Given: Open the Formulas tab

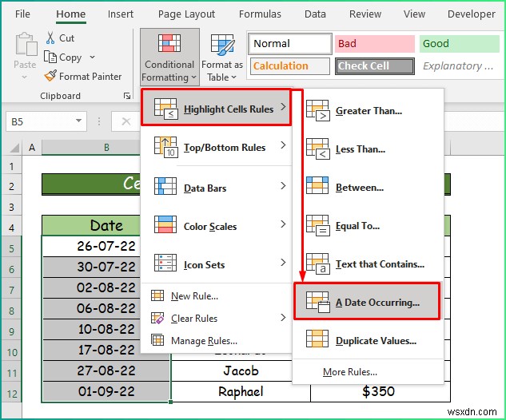Looking at the screenshot, I should (x=260, y=14).
